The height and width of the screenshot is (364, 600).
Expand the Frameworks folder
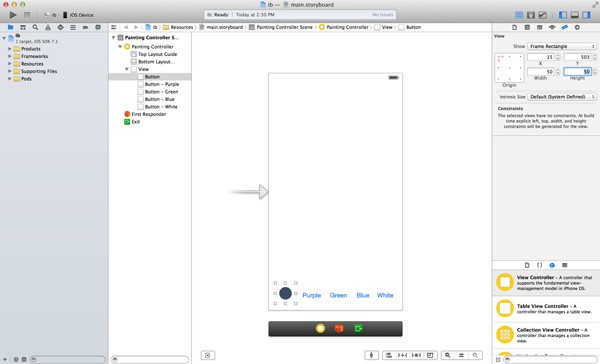point(10,56)
